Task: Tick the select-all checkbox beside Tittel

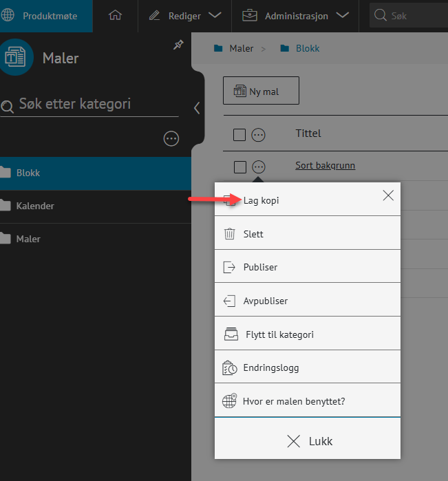Action: click(239, 135)
